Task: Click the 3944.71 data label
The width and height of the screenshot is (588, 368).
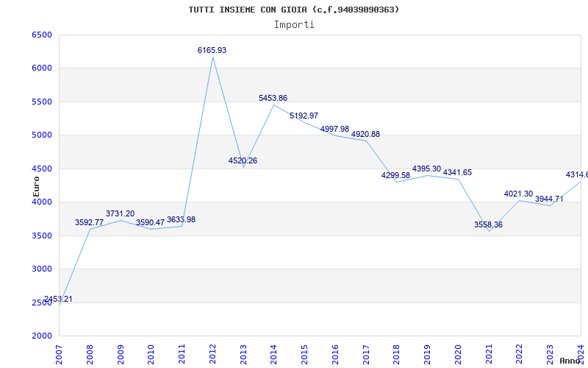Action: coord(549,199)
